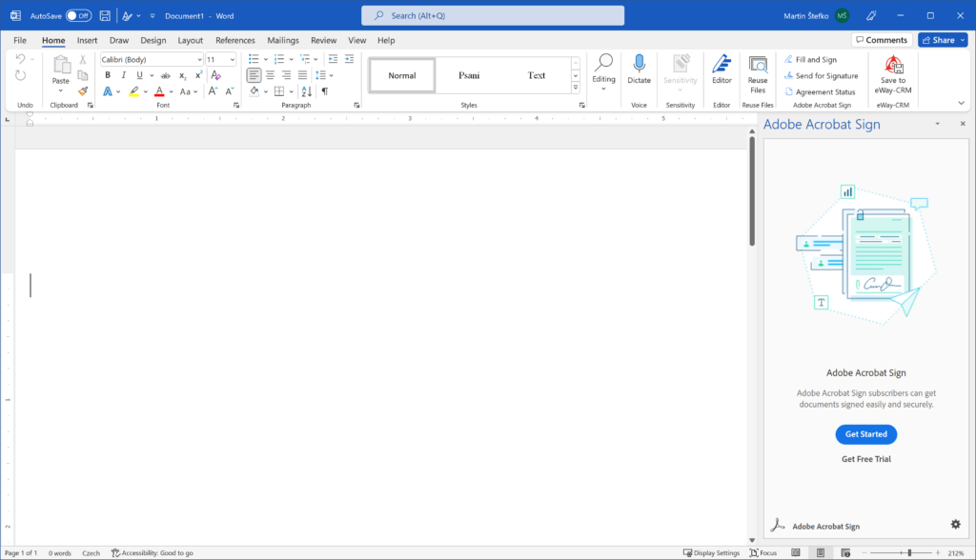
Task: Increase font size with grow icon
Action: tap(213, 91)
